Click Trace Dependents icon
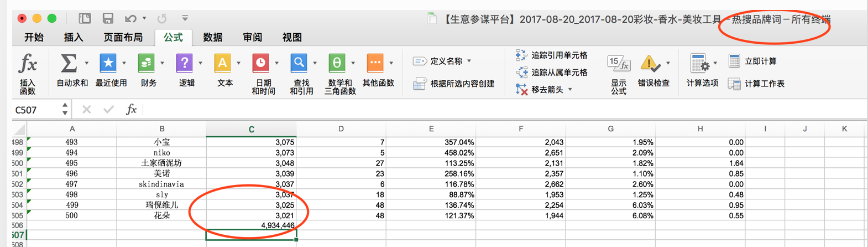The height and width of the screenshot is (247, 868). click(521, 72)
